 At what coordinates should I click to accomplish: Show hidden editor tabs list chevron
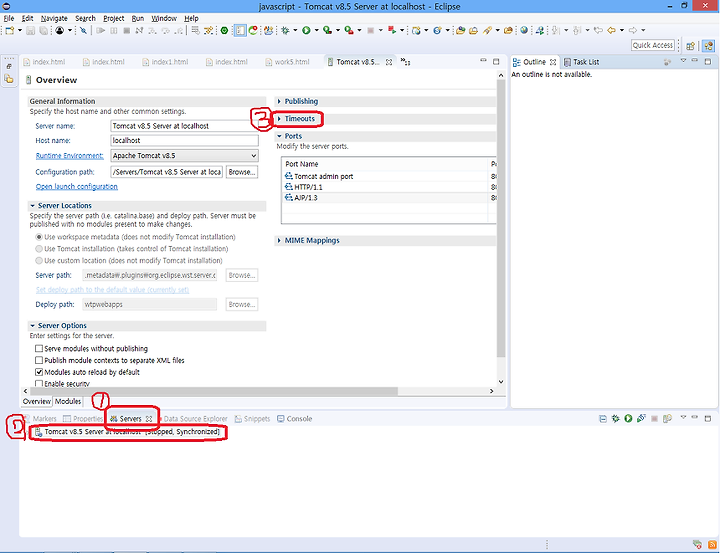coord(405,62)
